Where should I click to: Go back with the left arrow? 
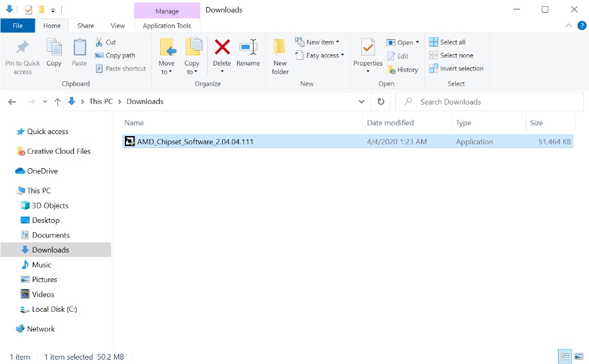[x=12, y=101]
